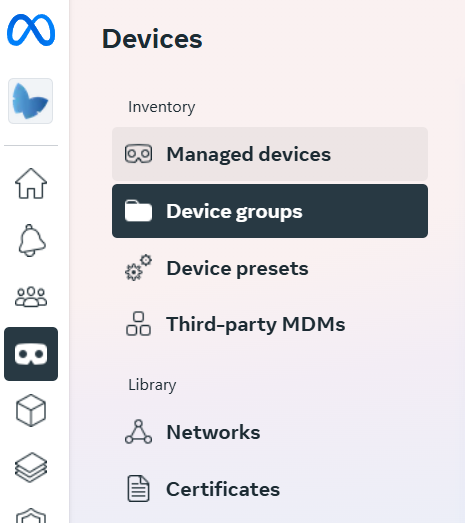Screen dimensions: 465x523
Task: Open the cube icon in sidebar
Action: click(x=31, y=410)
